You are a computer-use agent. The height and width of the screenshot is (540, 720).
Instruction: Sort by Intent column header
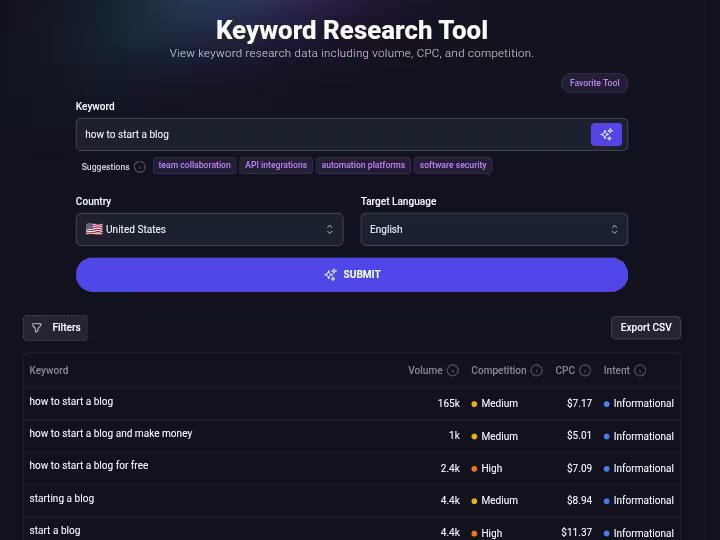617,370
